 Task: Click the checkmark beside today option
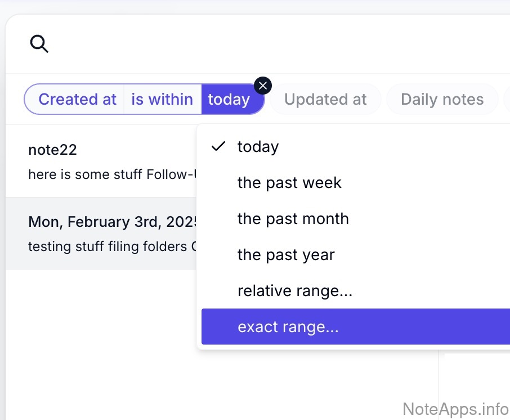point(218,146)
